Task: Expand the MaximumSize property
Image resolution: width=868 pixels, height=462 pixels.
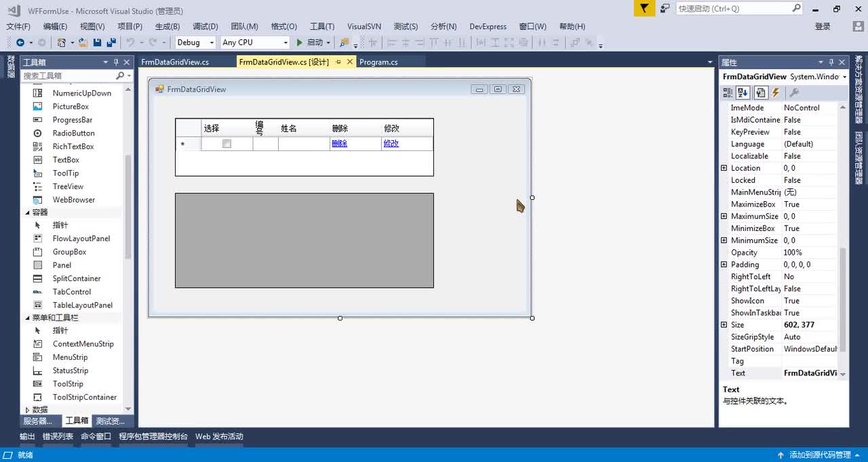Action: coord(724,216)
